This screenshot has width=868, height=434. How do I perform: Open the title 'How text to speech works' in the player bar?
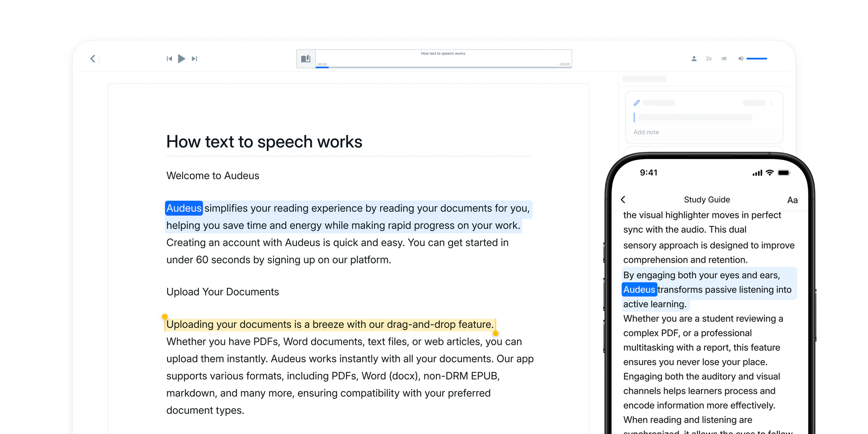coord(443,53)
